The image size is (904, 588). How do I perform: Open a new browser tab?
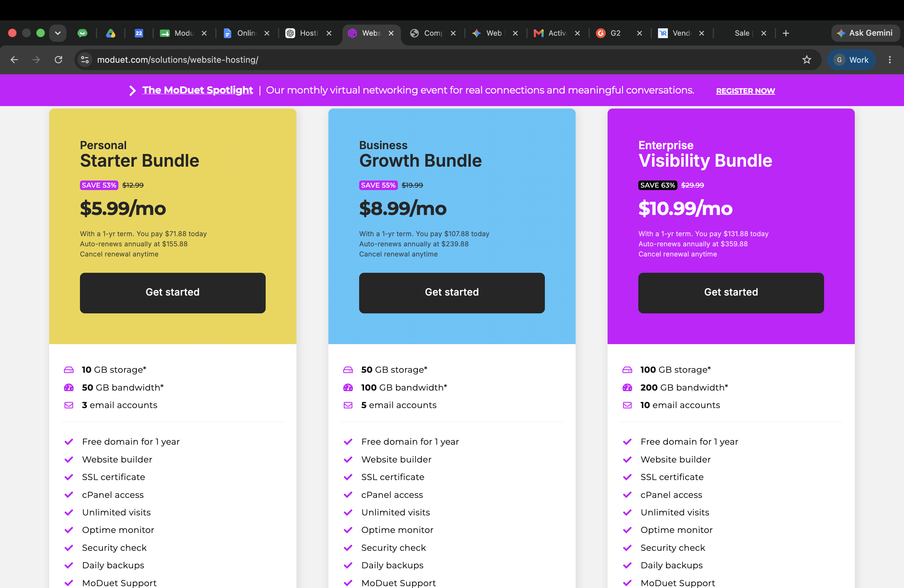pyautogui.click(x=786, y=34)
